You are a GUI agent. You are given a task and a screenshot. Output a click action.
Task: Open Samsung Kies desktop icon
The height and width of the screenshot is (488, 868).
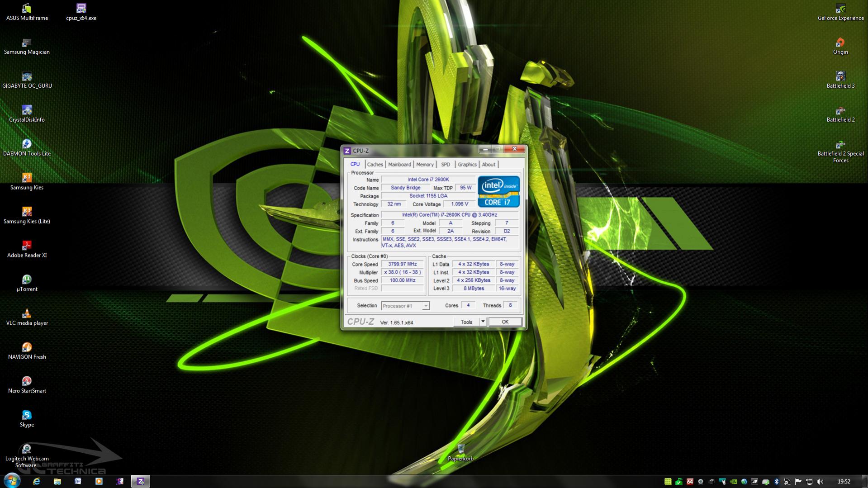pos(27,182)
